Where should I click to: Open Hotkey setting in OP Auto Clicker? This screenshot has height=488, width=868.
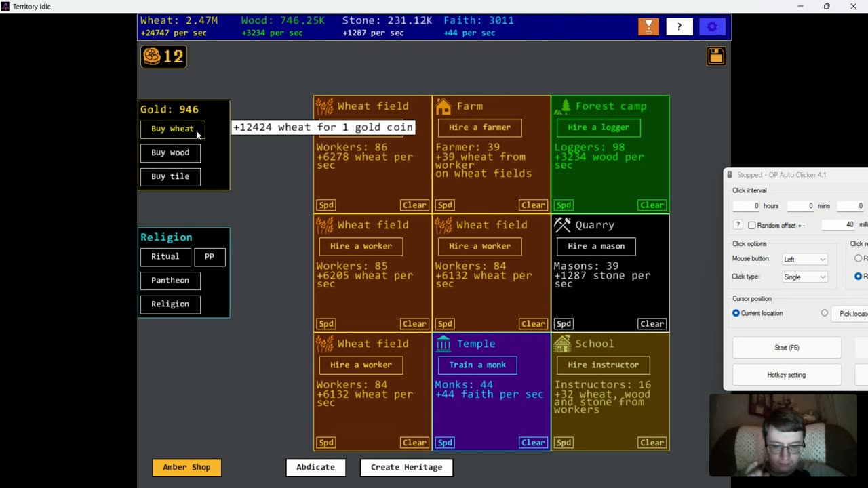coord(787,375)
